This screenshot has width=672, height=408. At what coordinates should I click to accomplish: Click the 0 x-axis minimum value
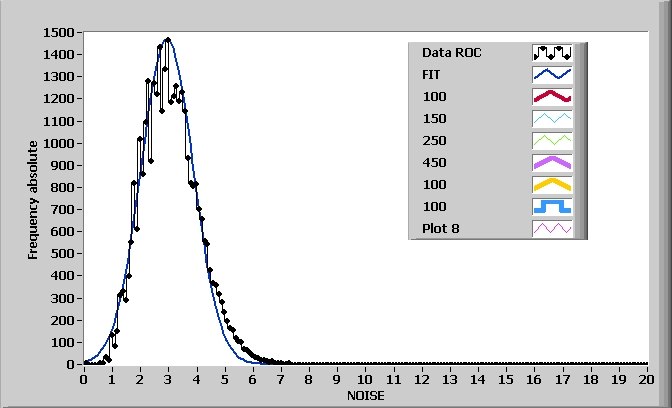pos(83,379)
